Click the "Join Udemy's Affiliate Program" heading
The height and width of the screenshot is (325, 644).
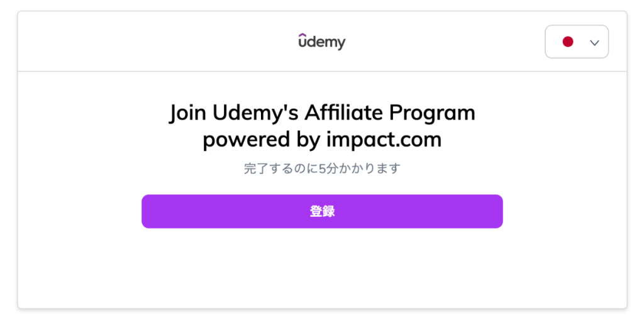(x=322, y=113)
